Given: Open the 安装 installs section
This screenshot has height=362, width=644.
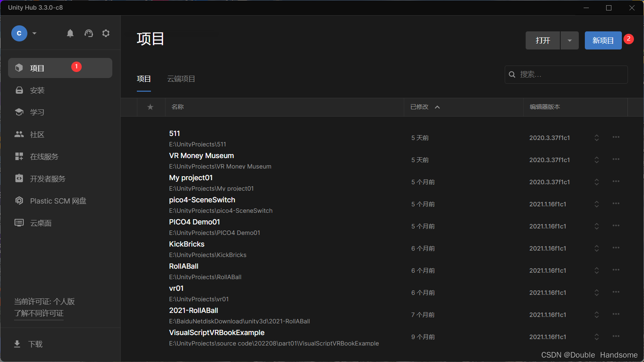Looking at the screenshot, I should [x=37, y=90].
